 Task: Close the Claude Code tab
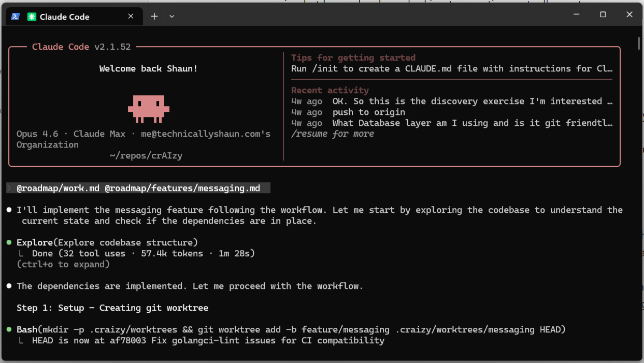(131, 17)
